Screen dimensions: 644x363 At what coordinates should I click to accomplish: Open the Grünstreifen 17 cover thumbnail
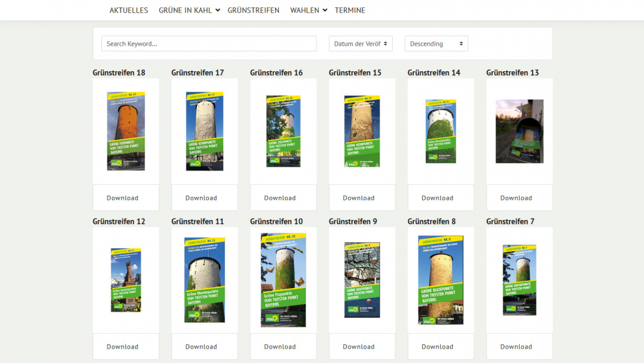click(204, 131)
